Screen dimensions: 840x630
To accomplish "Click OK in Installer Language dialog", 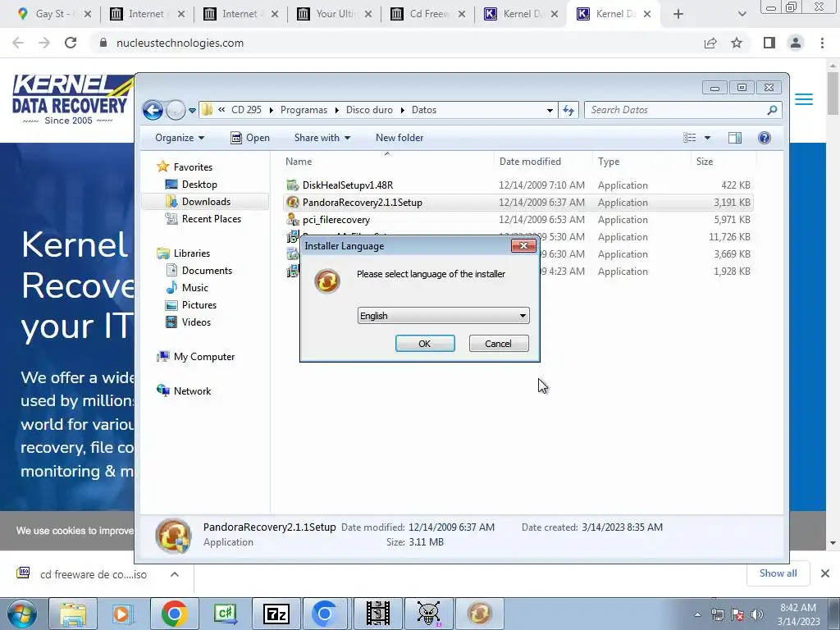I will click(x=425, y=344).
